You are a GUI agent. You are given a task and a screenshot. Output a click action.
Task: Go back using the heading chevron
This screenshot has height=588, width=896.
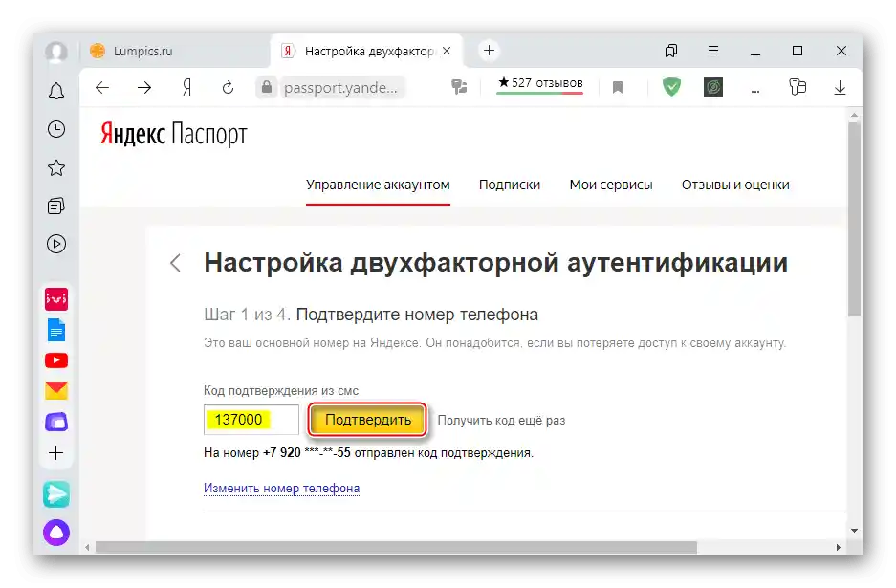[175, 263]
